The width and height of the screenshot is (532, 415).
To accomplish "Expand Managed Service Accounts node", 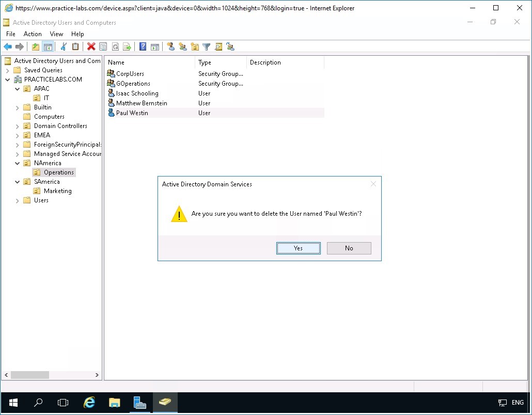I will (x=18, y=154).
